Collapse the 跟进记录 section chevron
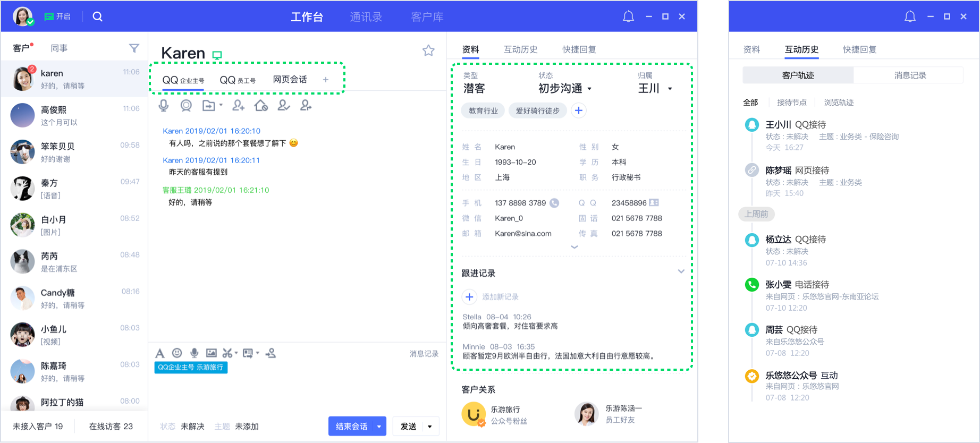This screenshot has width=980, height=443. (x=681, y=271)
